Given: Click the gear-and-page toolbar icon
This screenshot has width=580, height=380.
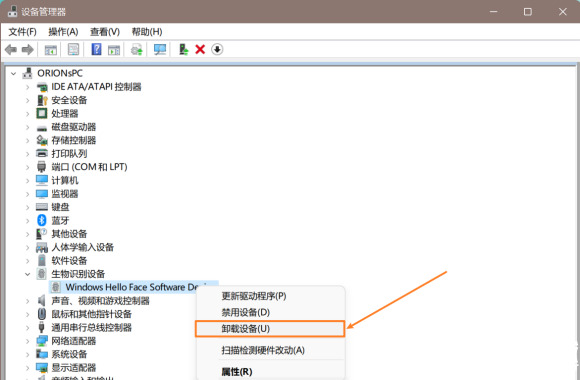Looking at the screenshot, I should coord(136,49).
